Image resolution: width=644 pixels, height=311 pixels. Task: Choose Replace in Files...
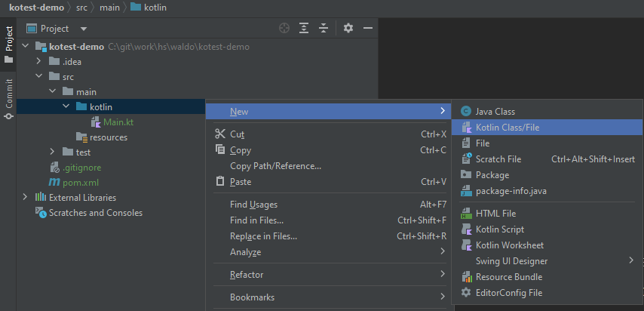point(328,236)
